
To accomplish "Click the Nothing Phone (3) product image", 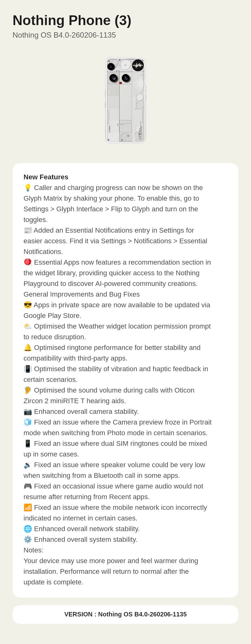I will [x=125, y=100].
